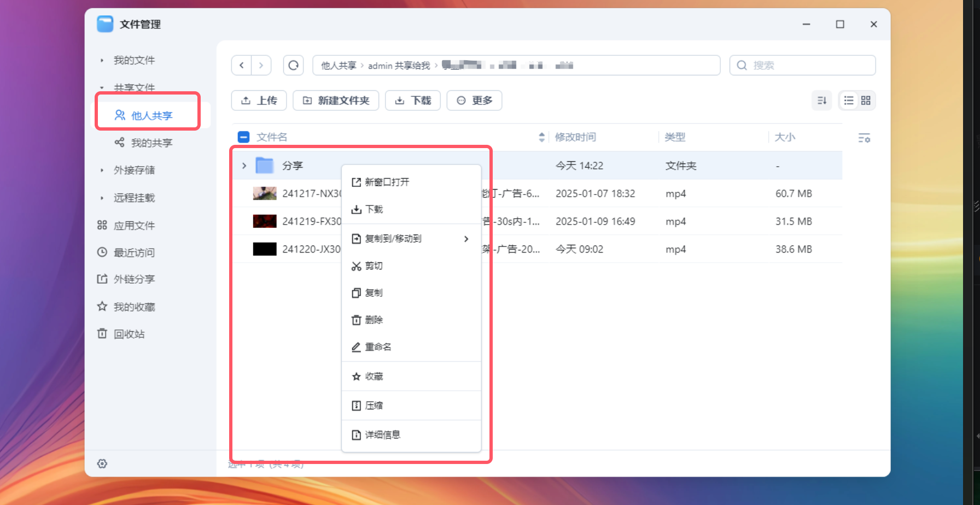Image resolution: width=980 pixels, height=505 pixels.
Task: Sort by the 类型 column header
Action: 675,137
